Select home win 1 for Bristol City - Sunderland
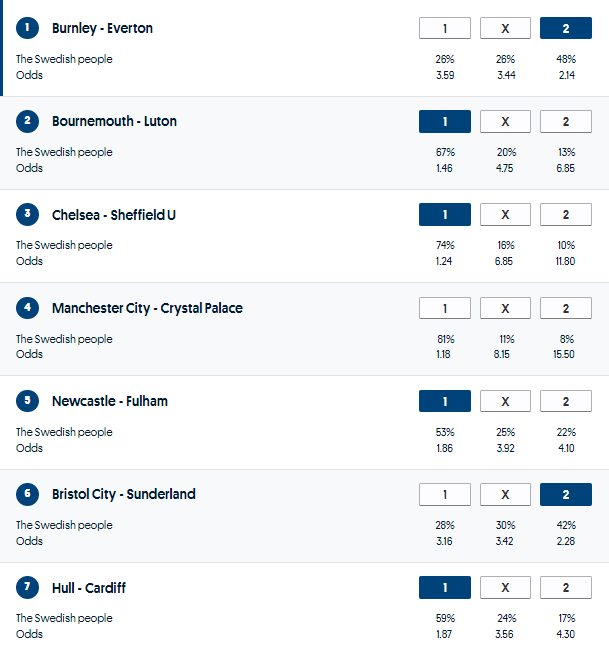 point(444,494)
